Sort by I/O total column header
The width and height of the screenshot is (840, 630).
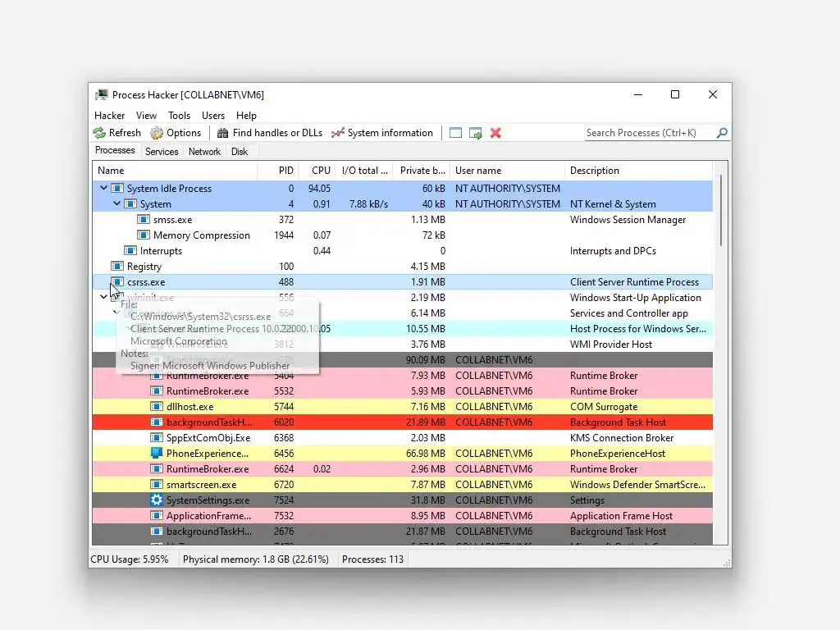364,171
